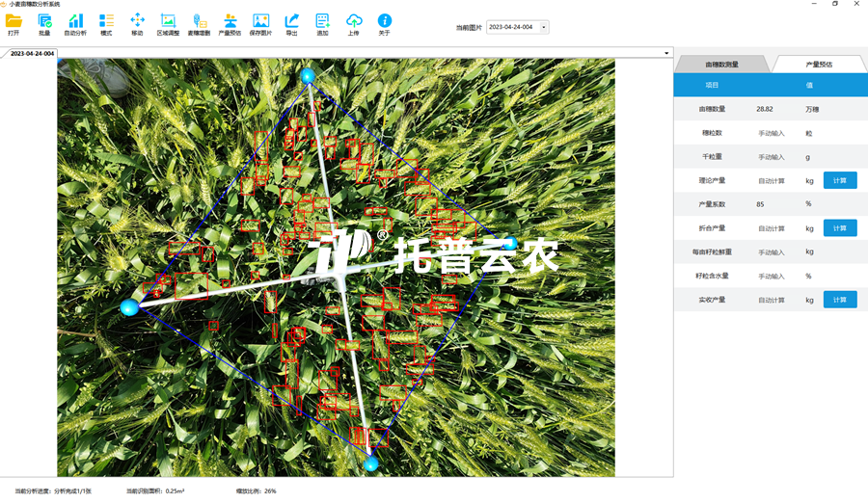The image size is (868, 503).
Task: Click 计算 button for 理论产量
Action: click(x=839, y=180)
